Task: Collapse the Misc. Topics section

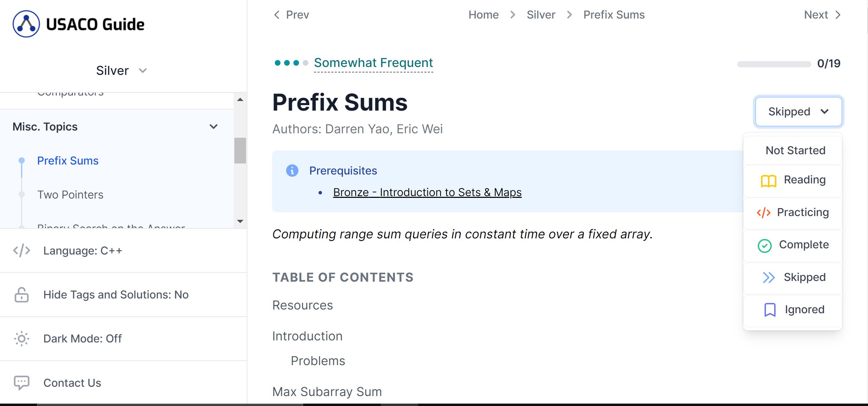Action: click(x=213, y=127)
